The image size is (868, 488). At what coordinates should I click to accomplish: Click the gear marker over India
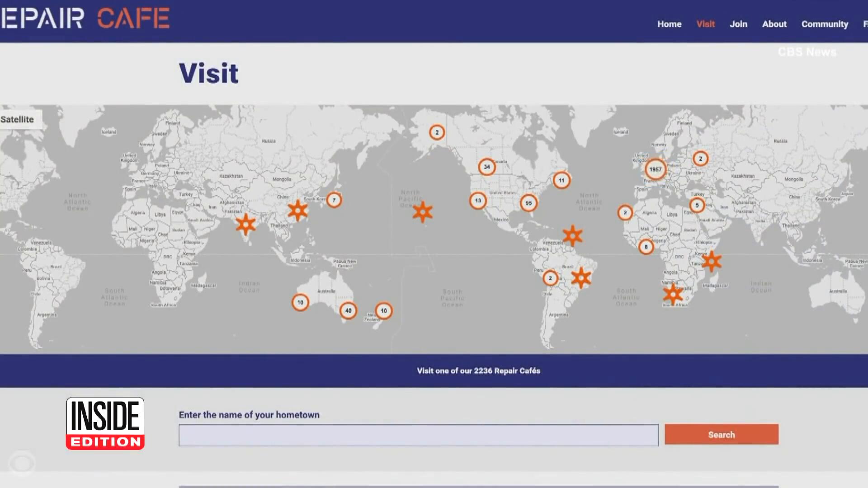(245, 224)
